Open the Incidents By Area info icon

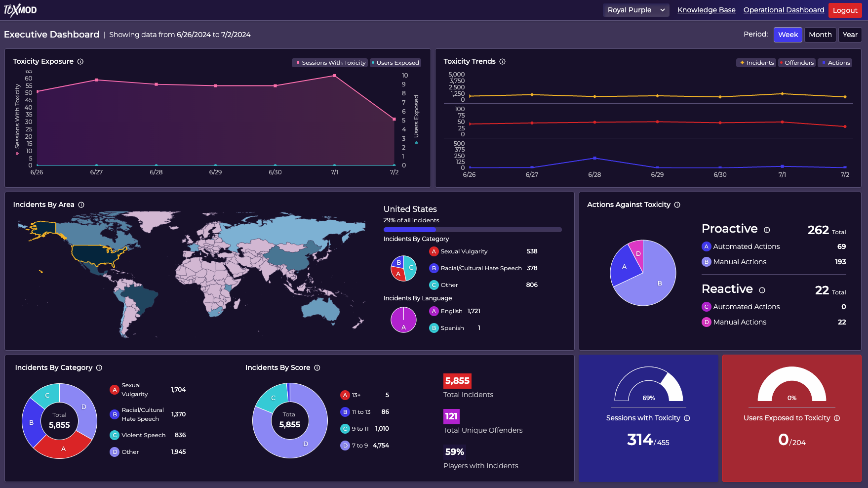point(81,204)
